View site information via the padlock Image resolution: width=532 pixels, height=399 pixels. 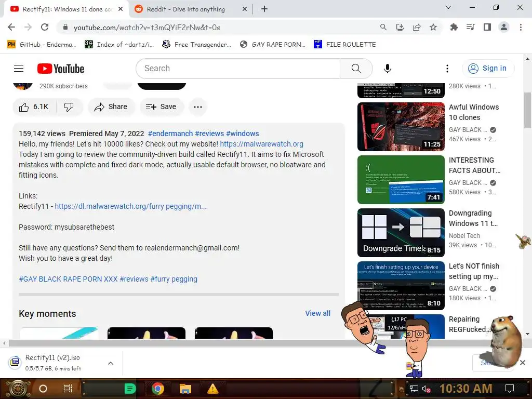[x=65, y=27]
